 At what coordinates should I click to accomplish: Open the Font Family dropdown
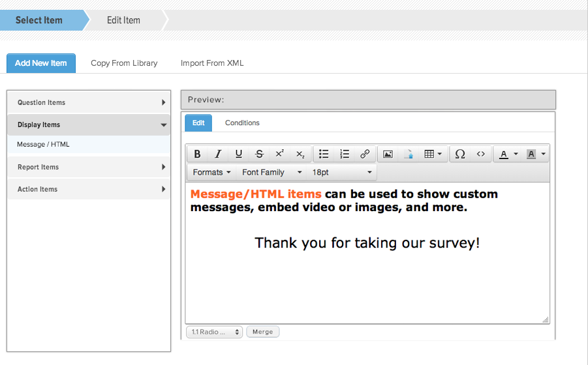pyautogui.click(x=271, y=172)
